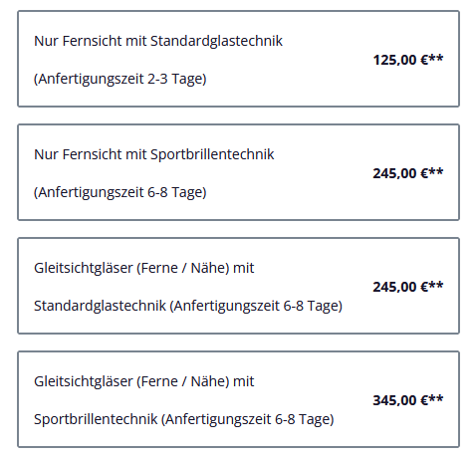Click Standardglastechnik (Anfertigungszeit 6-8 Tage) line

tap(188, 306)
